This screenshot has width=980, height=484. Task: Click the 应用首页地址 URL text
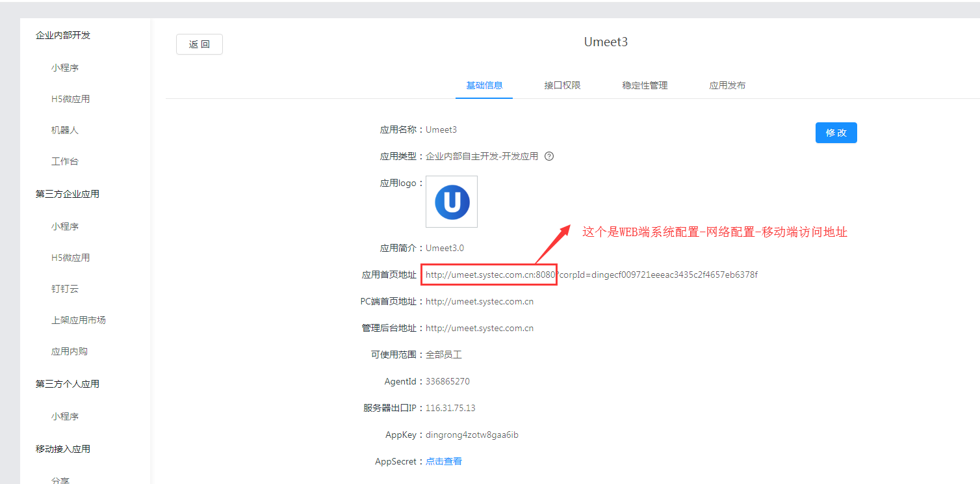pos(591,275)
